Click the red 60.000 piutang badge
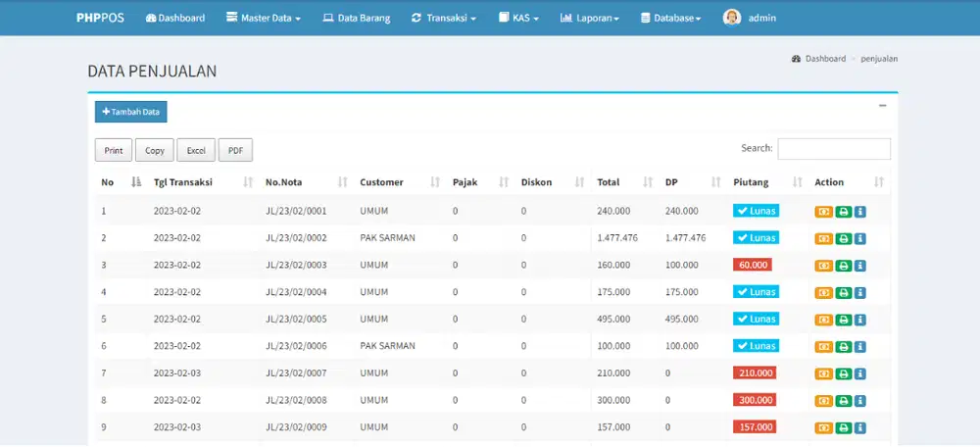Screen dimensions: 980x447 pos(754,265)
